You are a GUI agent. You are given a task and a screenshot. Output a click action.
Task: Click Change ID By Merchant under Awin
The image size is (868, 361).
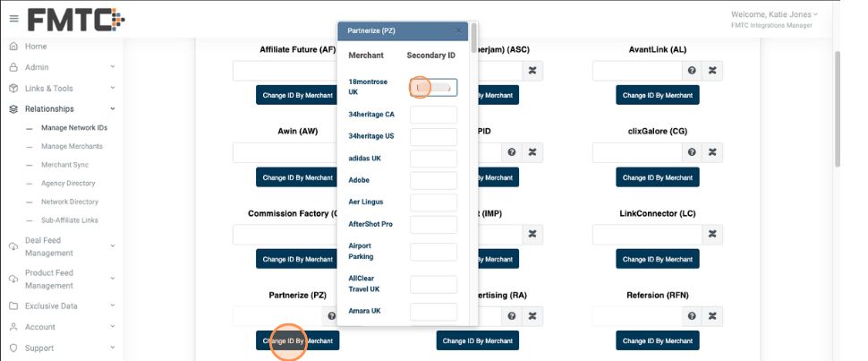[298, 177]
